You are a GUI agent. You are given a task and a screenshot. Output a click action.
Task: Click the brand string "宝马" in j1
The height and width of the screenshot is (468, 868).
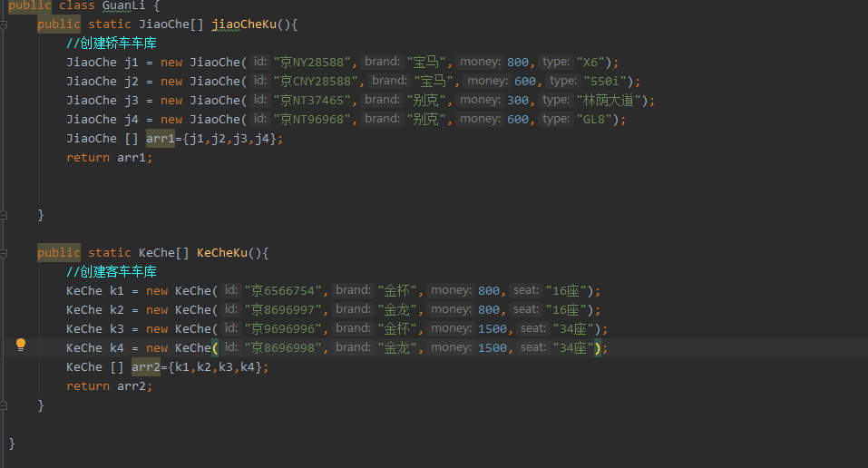(425, 62)
